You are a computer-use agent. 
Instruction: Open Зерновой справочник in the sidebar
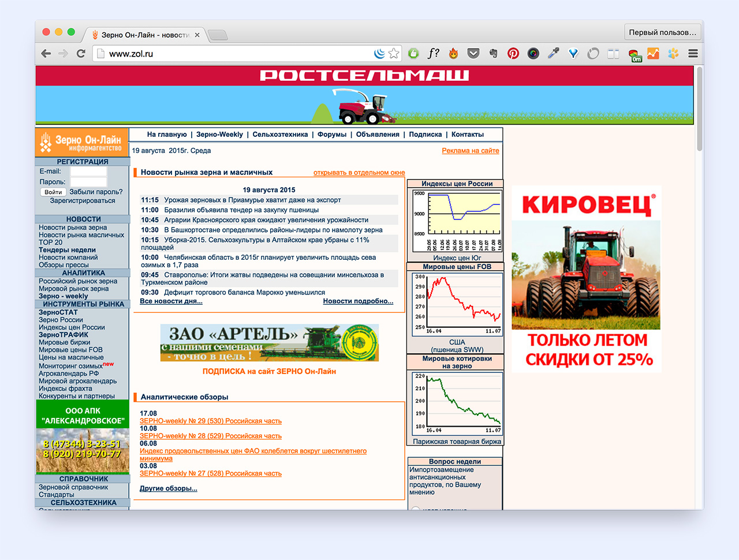click(x=73, y=487)
